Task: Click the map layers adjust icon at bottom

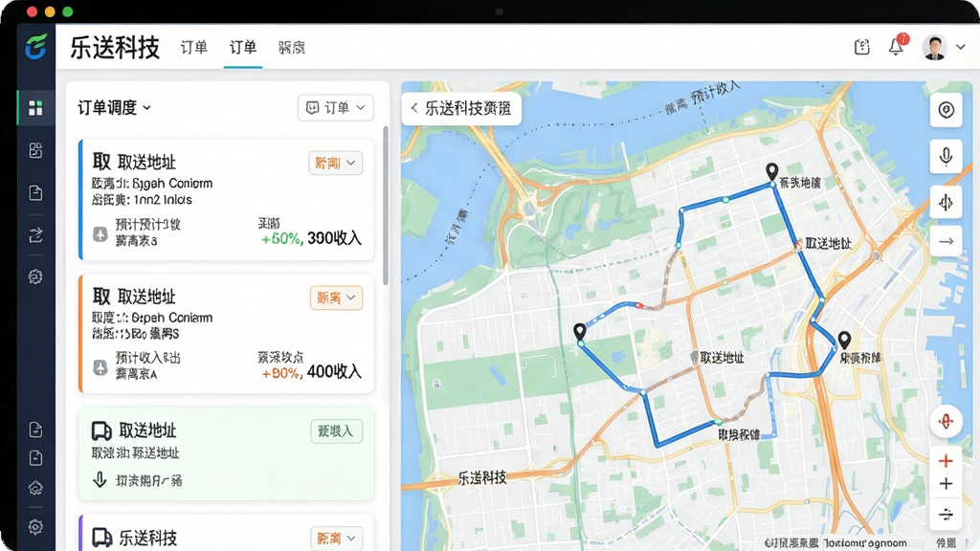Action: [946, 514]
